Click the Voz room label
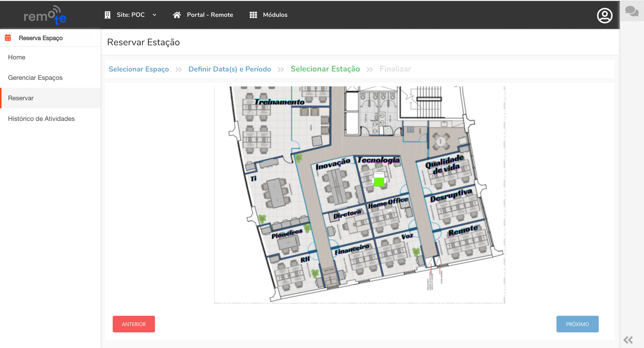 [x=407, y=236]
